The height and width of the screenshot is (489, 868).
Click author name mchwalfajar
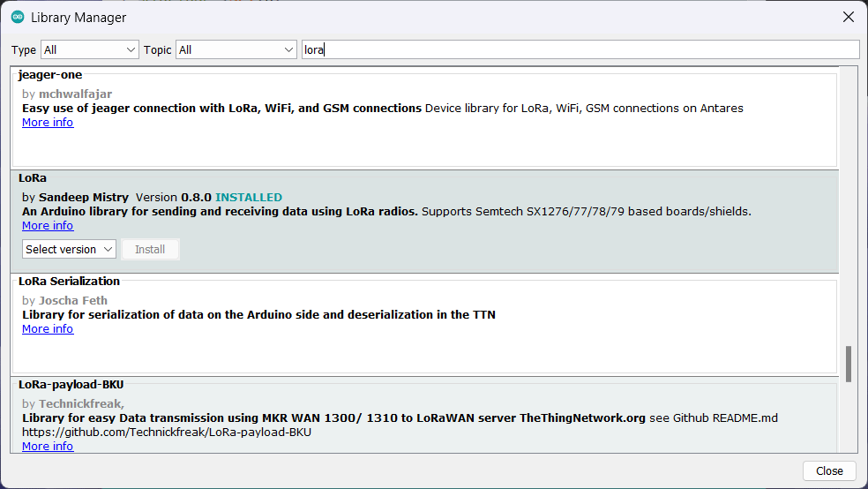tap(75, 94)
